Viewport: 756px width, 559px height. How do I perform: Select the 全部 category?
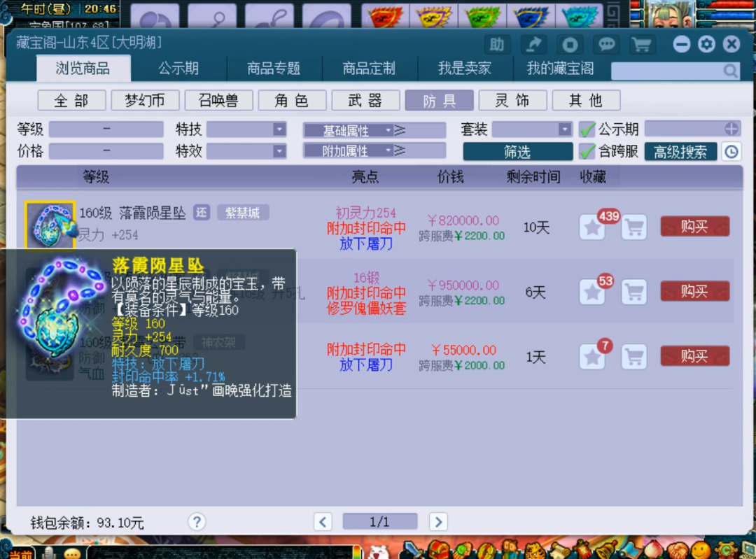71,100
